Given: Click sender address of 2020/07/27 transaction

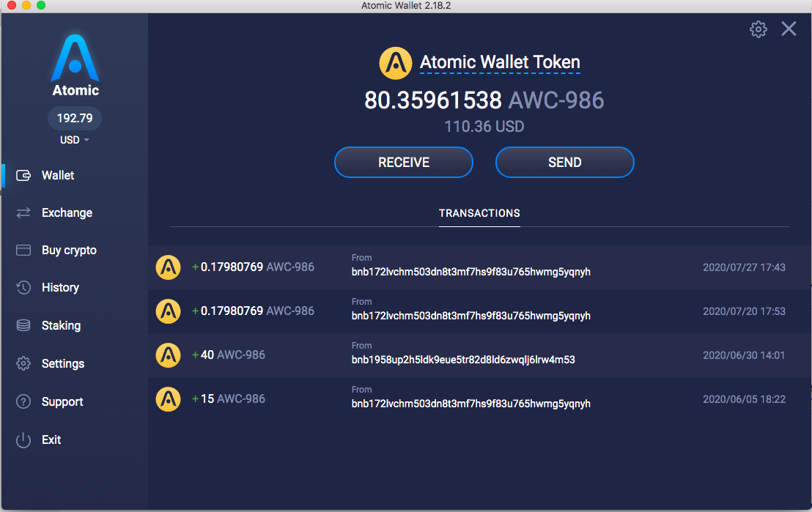Looking at the screenshot, I should (x=470, y=272).
